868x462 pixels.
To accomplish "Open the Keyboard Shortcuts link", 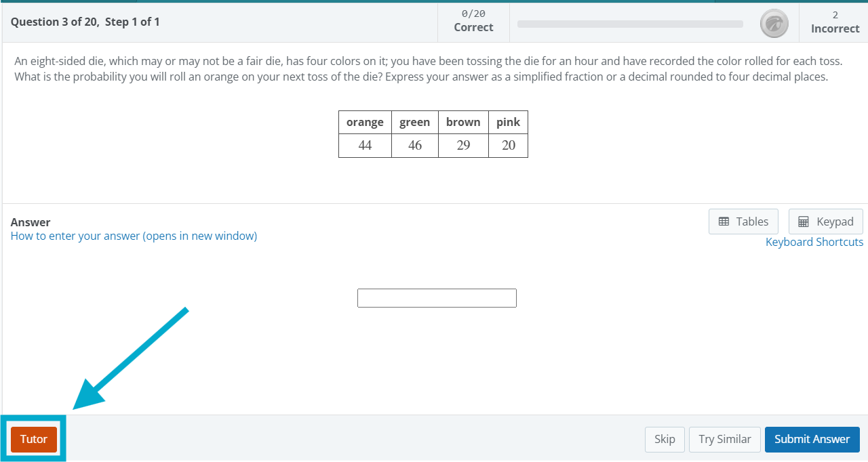I will (x=814, y=242).
